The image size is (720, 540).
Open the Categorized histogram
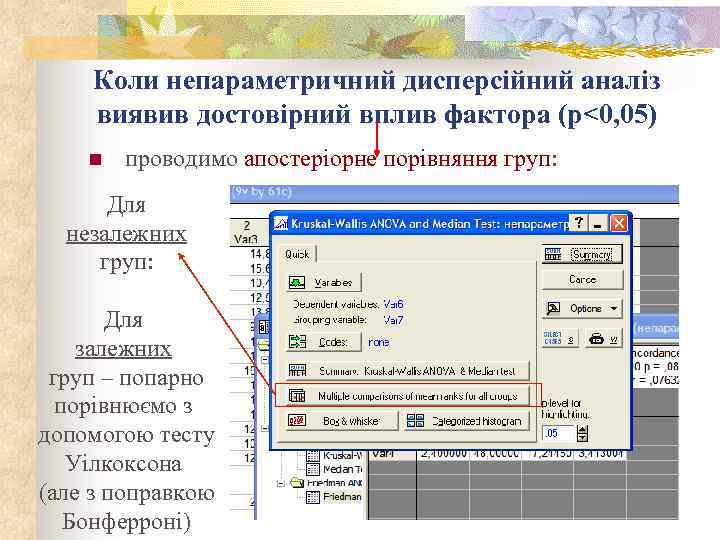[x=467, y=421]
